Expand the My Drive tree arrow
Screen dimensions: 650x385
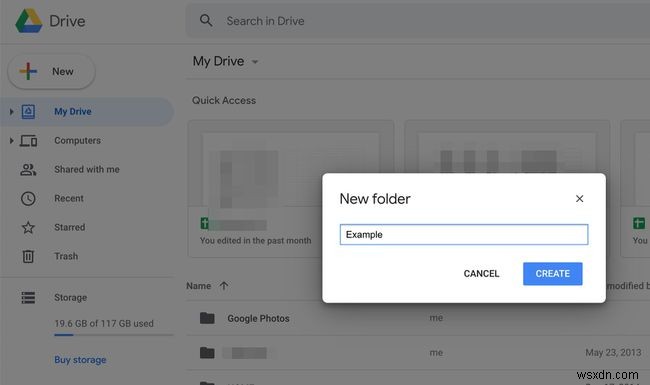[11, 111]
